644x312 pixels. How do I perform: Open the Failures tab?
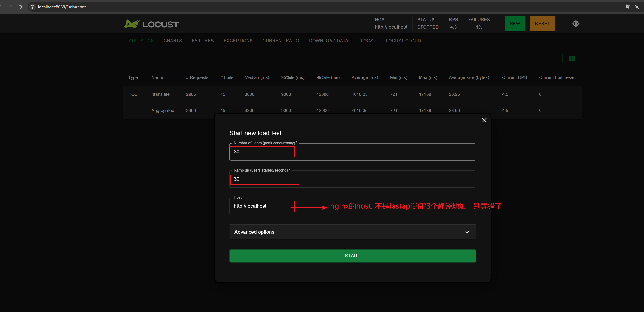[x=203, y=41]
